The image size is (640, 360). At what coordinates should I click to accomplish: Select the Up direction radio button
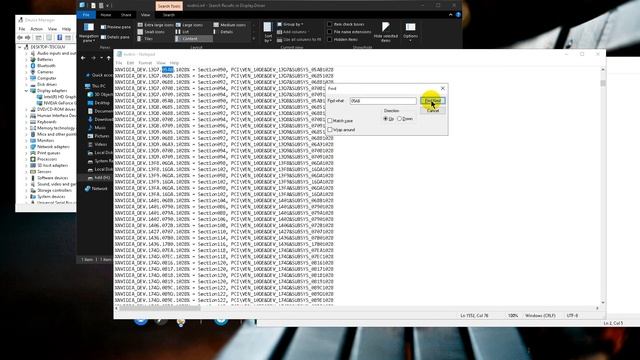[x=386, y=119]
